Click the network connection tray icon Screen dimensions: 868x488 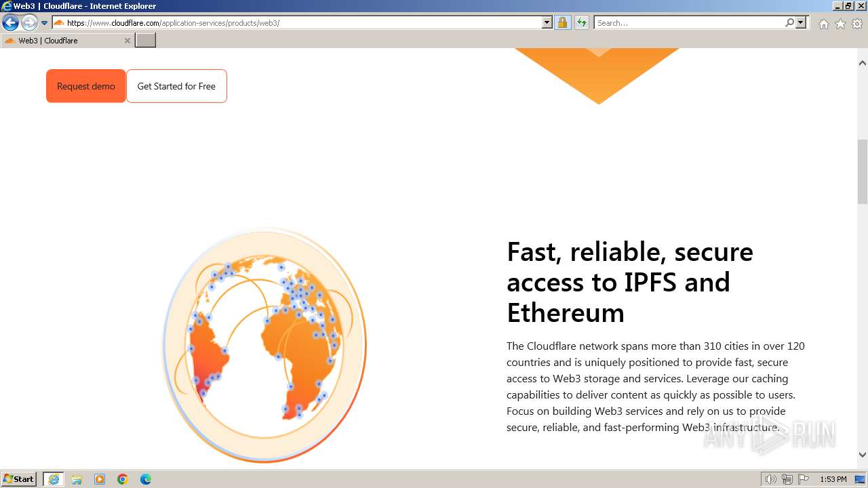pyautogui.click(x=787, y=479)
